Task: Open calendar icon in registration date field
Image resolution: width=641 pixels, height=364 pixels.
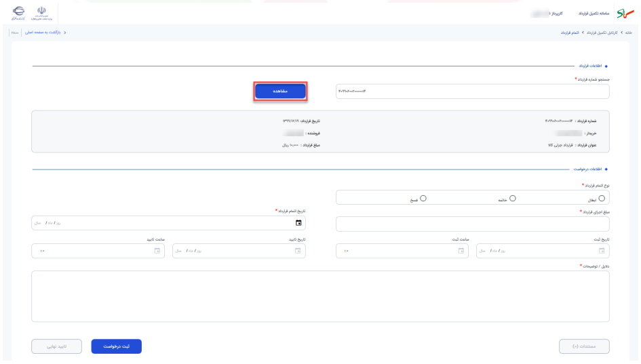Action: (602, 251)
